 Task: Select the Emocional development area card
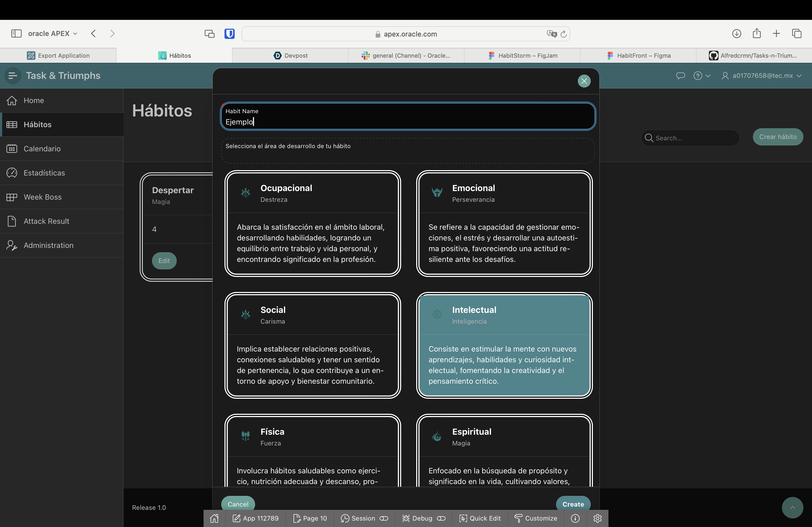[504, 223]
